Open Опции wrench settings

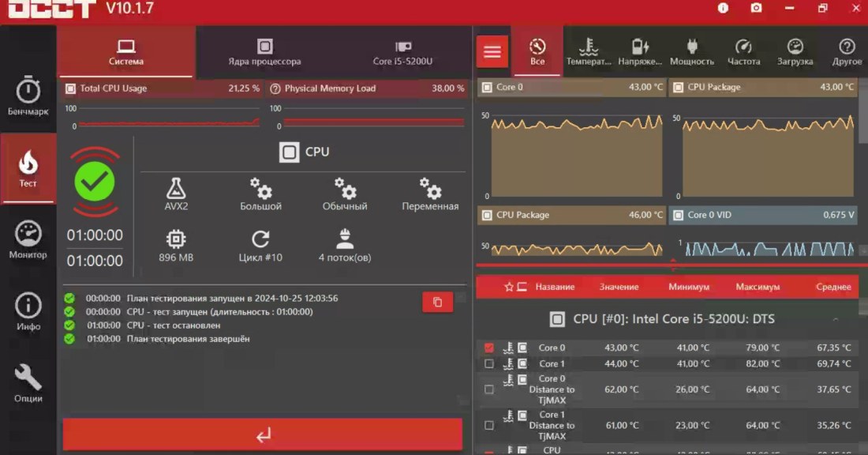tap(28, 383)
